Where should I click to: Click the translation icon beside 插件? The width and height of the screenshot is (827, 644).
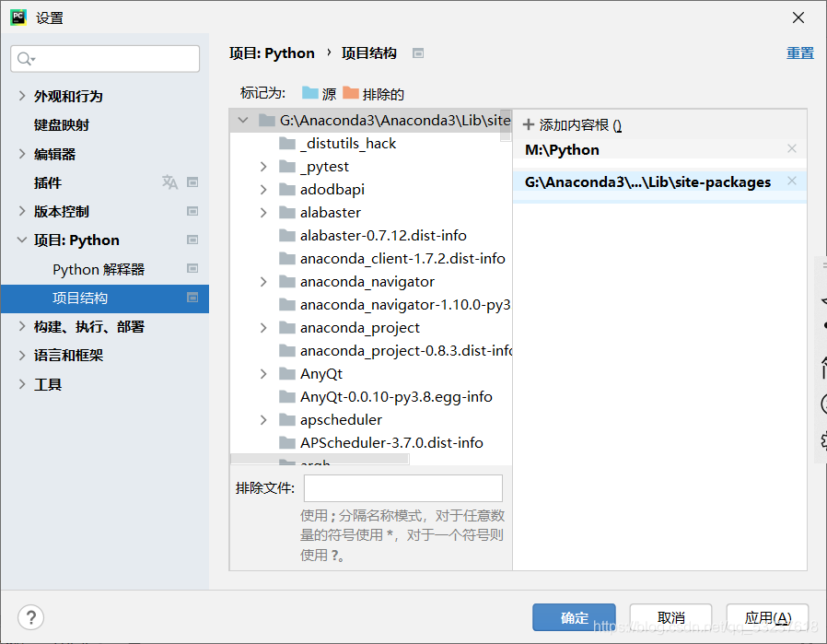pos(169,182)
